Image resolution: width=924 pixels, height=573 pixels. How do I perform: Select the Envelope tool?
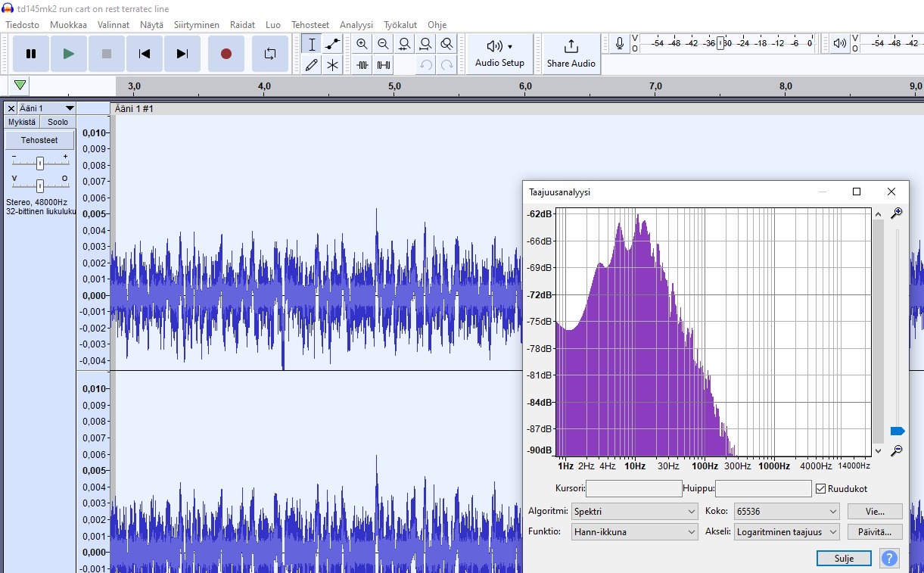332,45
